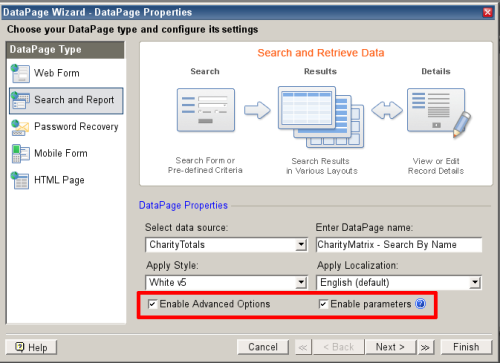
Task: Click the << first step button
Action: (x=303, y=347)
